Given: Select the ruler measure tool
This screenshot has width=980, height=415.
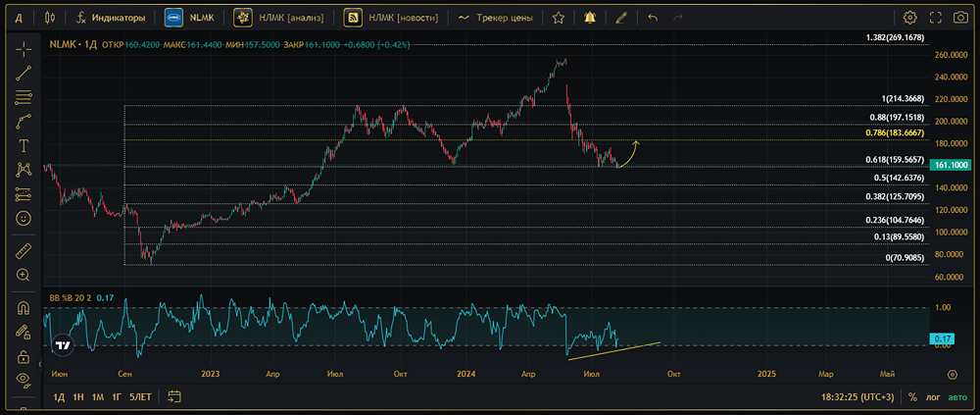Looking at the screenshot, I should tap(24, 250).
